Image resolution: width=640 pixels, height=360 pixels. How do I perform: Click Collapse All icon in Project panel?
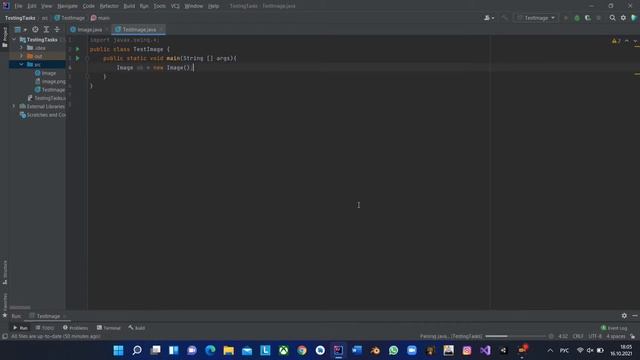click(57, 29)
